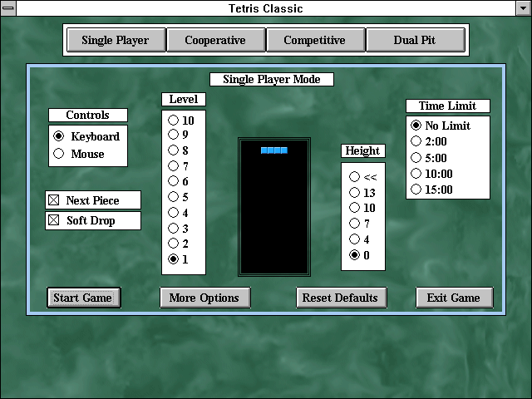The height and width of the screenshot is (399, 532).
Task: Switch to Competitive mode tab
Action: click(x=316, y=40)
